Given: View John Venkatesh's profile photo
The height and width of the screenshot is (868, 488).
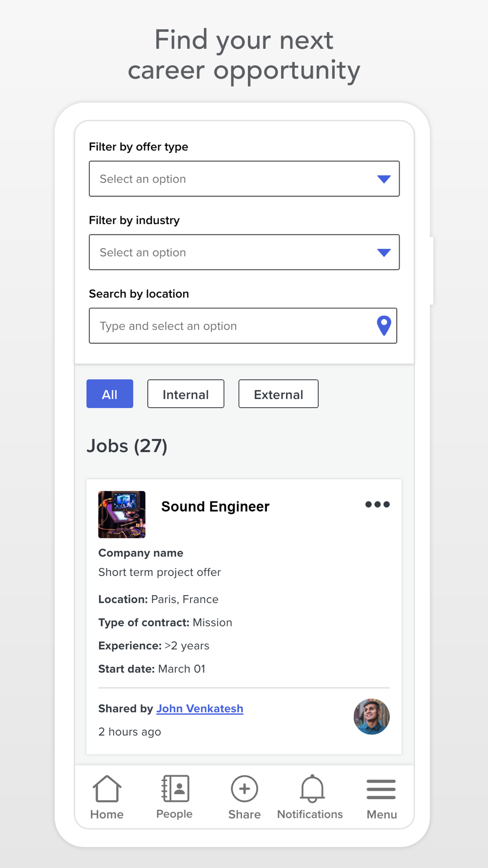Looking at the screenshot, I should tap(371, 717).
